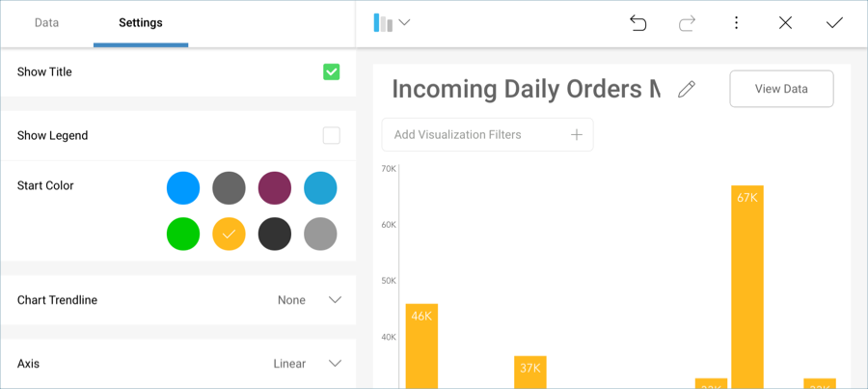868x389 pixels.
Task: Click the X icon to discard changes
Action: pos(785,23)
